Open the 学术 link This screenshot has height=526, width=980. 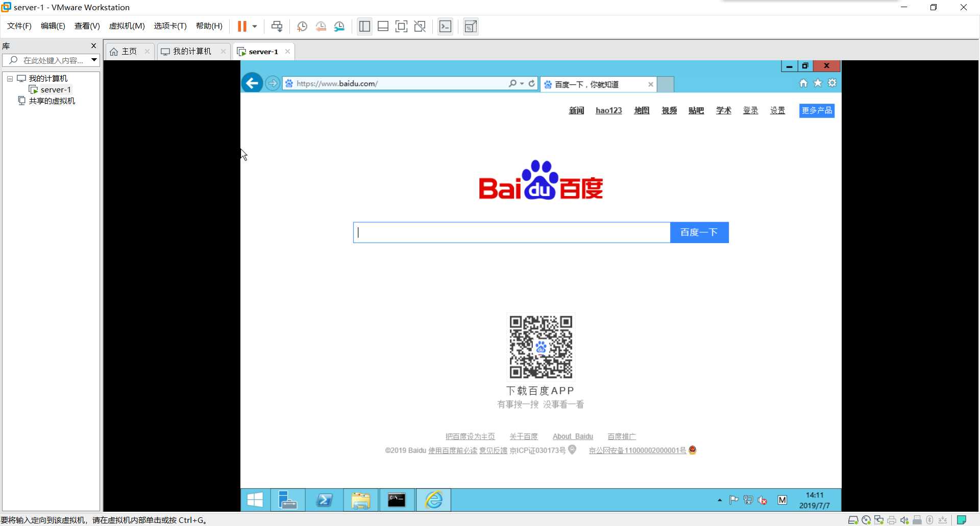pyautogui.click(x=724, y=111)
